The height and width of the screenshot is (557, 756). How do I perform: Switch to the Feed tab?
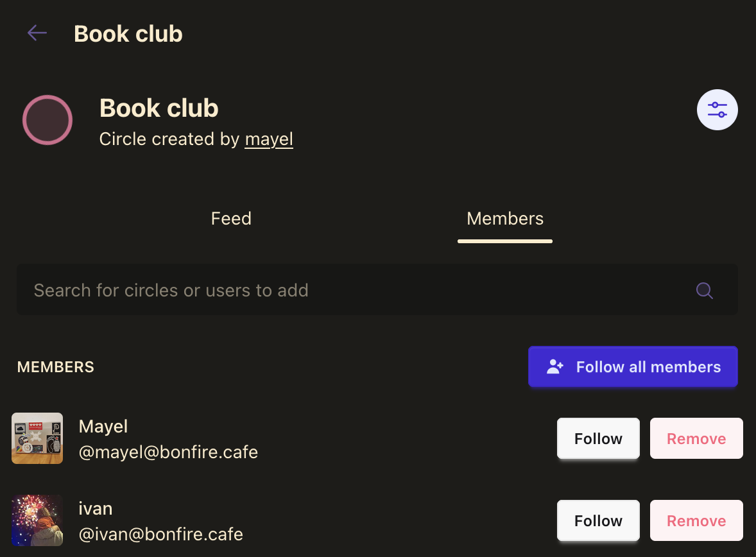click(231, 219)
